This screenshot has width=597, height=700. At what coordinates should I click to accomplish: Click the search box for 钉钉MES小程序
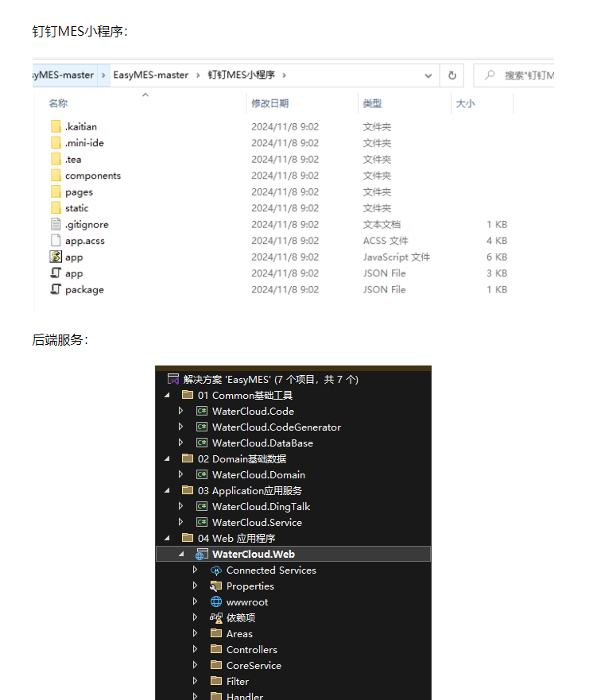[514, 75]
